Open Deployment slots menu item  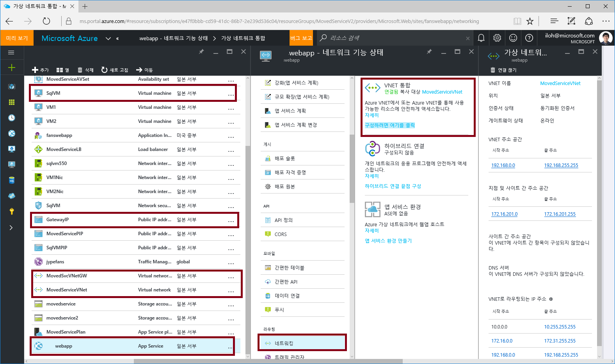(x=302, y=158)
